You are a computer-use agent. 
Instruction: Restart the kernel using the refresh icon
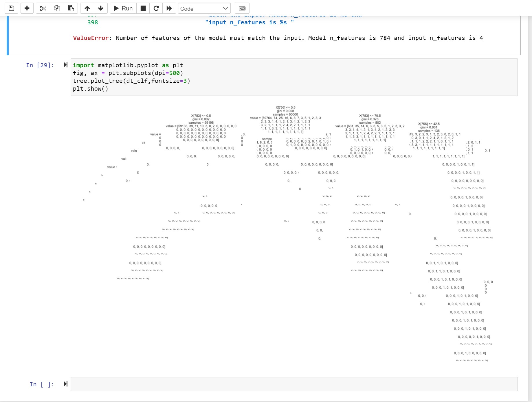(x=156, y=8)
